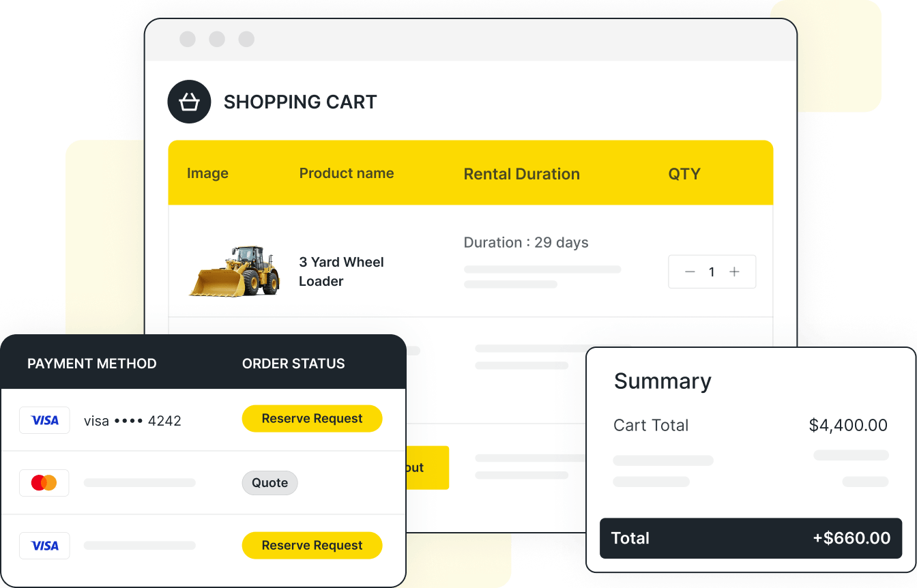Image resolution: width=917 pixels, height=588 pixels.
Task: Switch to the PAYMENT METHOD column header
Action: pyautogui.click(x=92, y=364)
